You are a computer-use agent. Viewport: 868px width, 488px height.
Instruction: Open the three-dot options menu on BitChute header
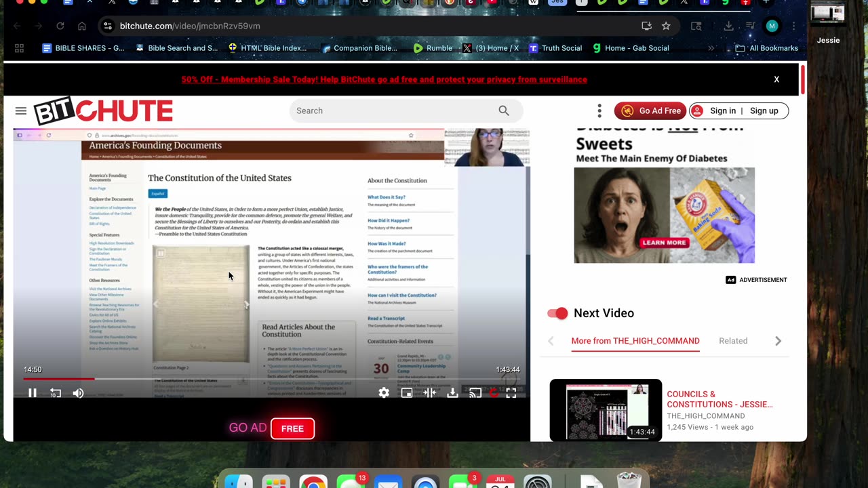[x=599, y=110]
